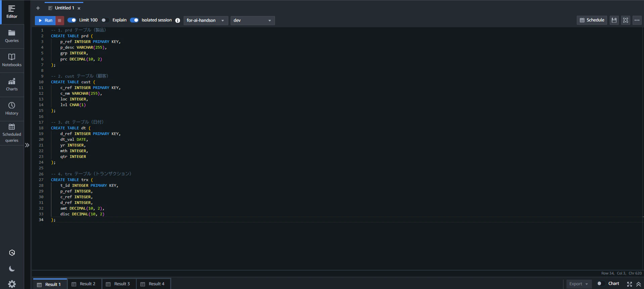Viewport: 644px width, 289px height.
Task: Toggle the Limit 100 switch
Action: point(72,20)
